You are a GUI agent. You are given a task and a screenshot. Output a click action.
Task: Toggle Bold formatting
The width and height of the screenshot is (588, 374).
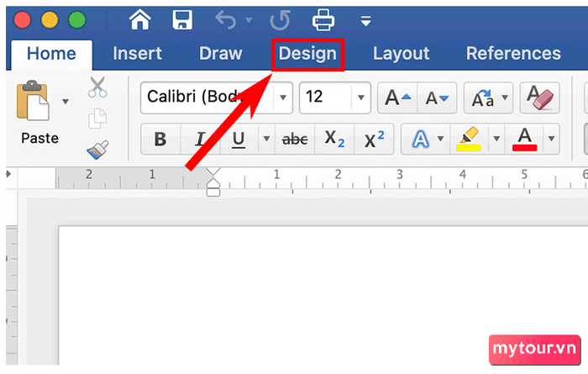point(160,140)
